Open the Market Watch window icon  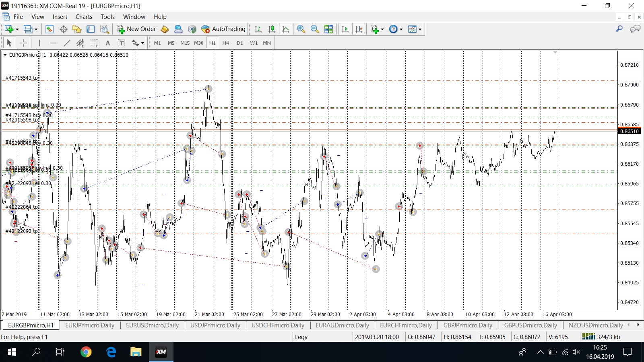click(50, 29)
